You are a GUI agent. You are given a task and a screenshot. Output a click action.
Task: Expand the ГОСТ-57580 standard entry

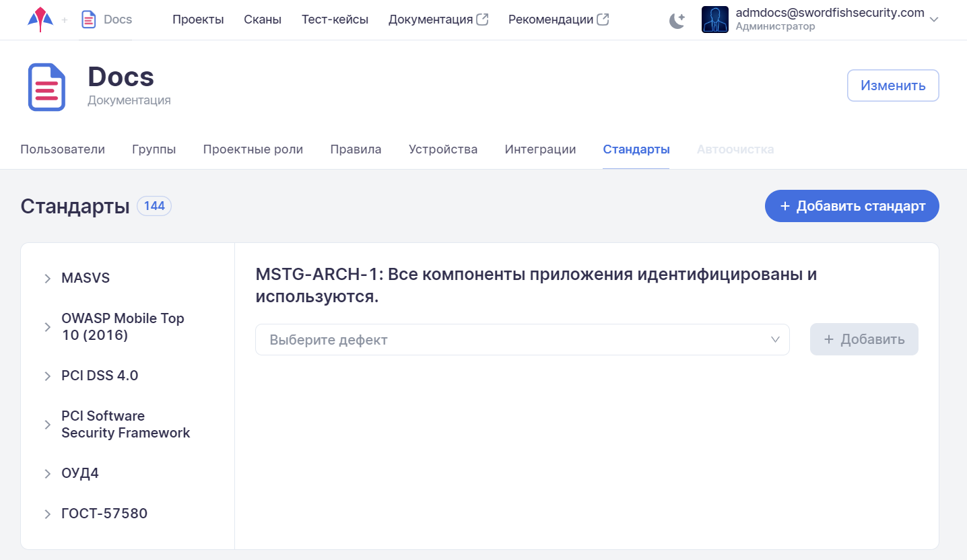(47, 514)
